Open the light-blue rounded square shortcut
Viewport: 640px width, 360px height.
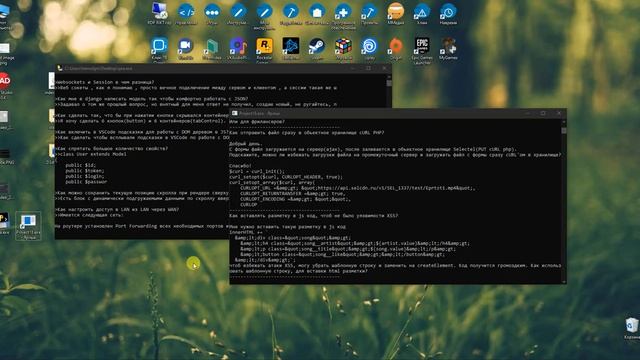click(159, 46)
